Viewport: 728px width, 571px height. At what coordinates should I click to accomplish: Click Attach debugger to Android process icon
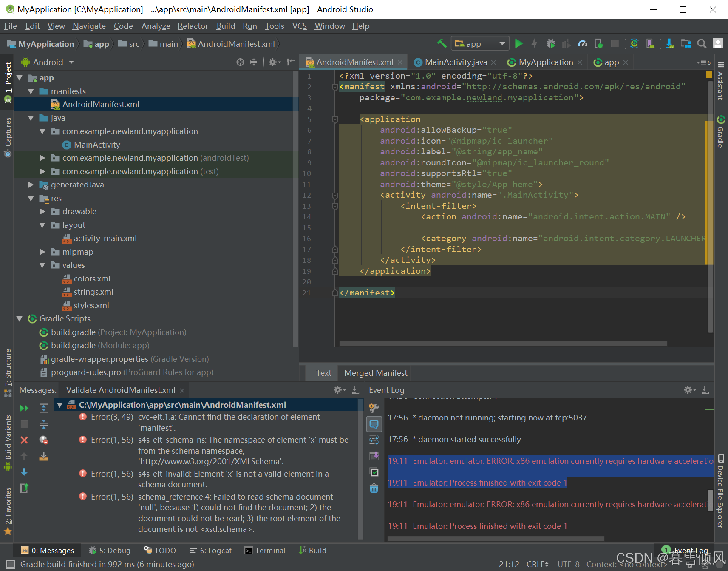pos(598,43)
